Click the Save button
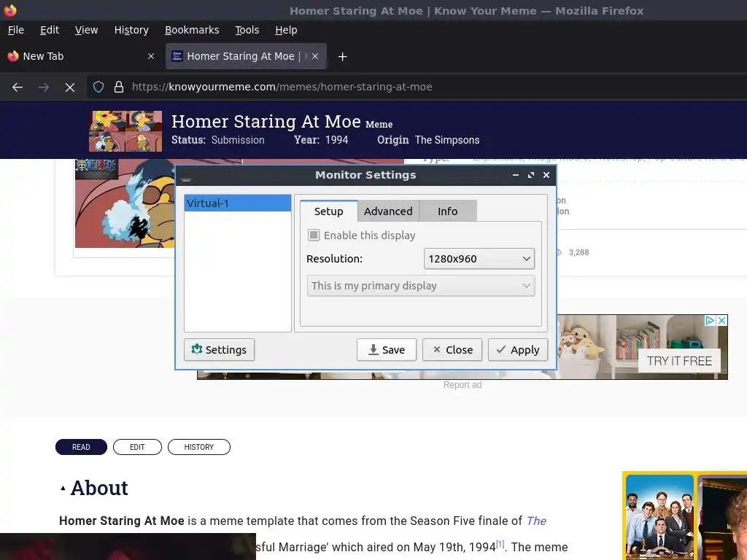 (387, 349)
